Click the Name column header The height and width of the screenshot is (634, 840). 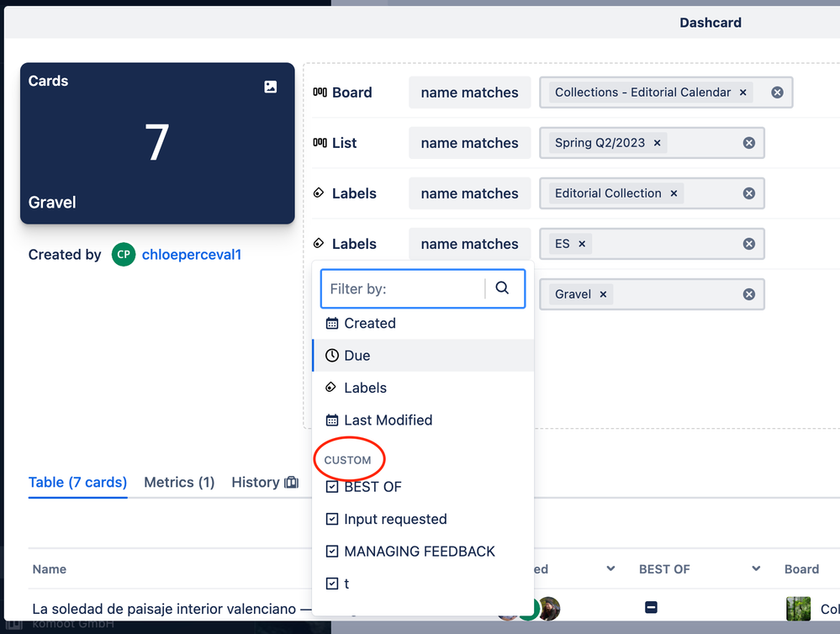pyautogui.click(x=50, y=569)
